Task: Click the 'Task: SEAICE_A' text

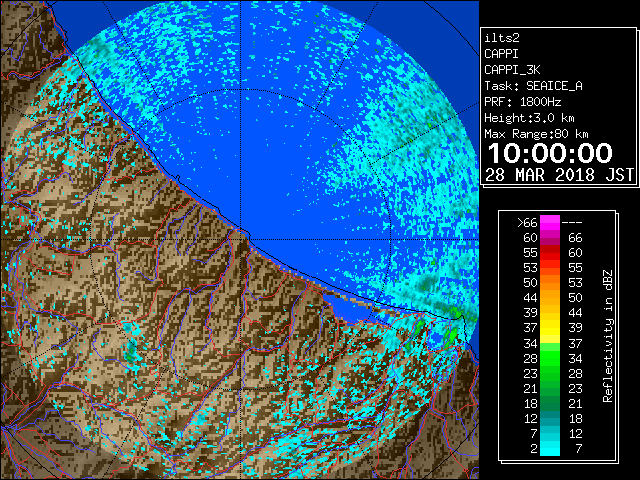Action: pyautogui.click(x=533, y=86)
